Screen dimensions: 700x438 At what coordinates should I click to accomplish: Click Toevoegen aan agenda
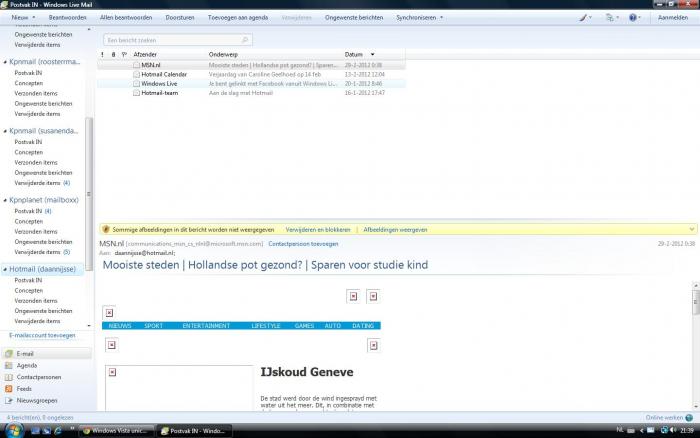[238, 18]
